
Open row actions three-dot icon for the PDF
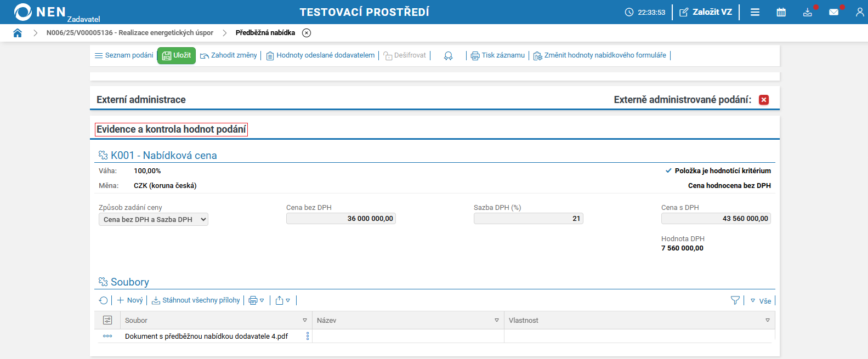click(x=107, y=336)
